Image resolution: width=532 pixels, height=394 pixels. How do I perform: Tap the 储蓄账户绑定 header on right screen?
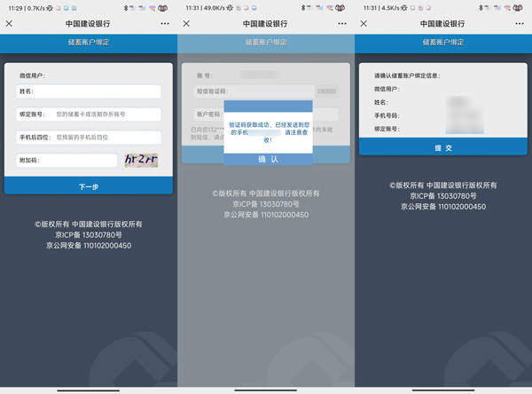443,42
